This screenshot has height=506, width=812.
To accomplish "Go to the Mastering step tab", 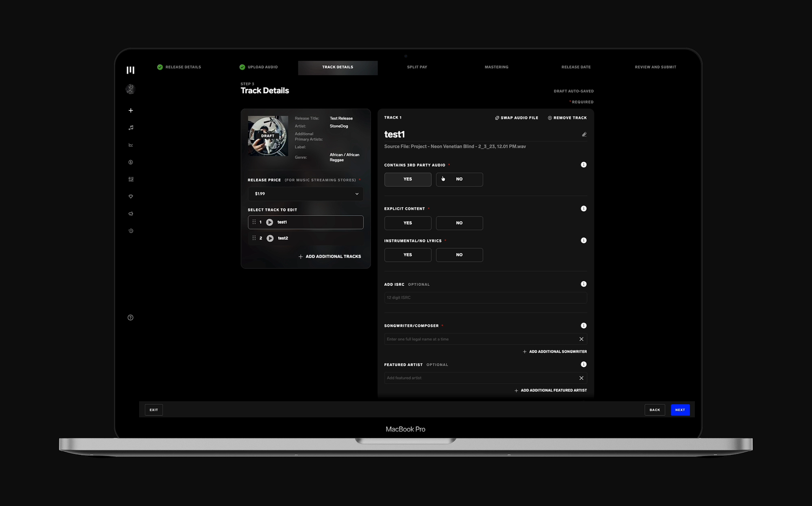I will click(x=496, y=67).
